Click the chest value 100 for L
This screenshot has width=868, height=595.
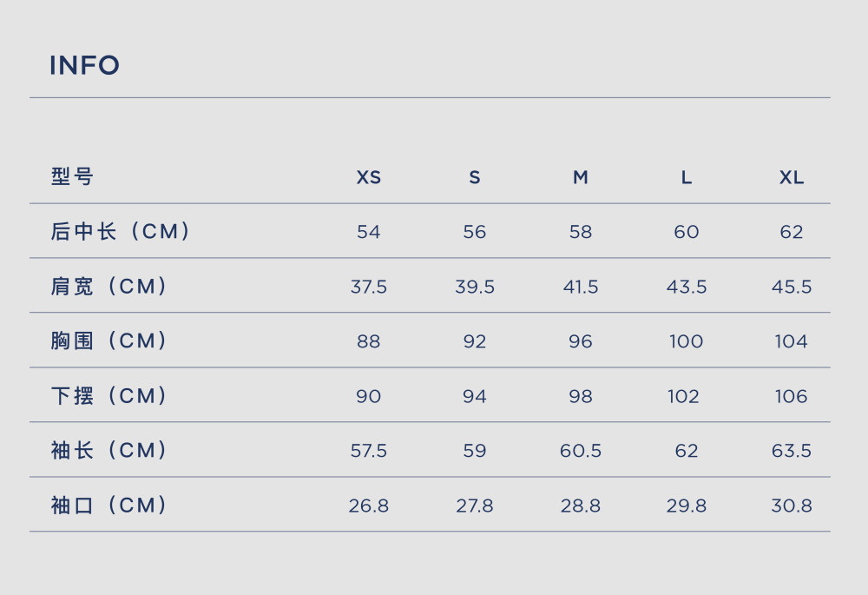coord(686,341)
